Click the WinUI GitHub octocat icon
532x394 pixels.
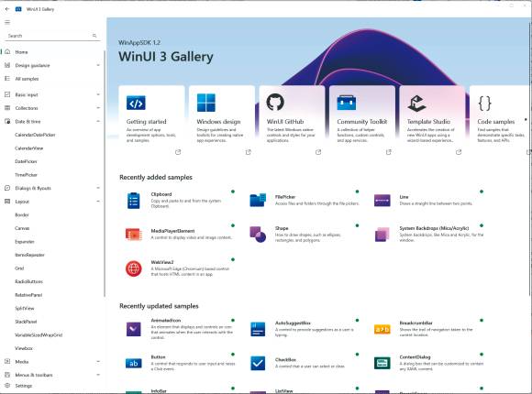click(x=275, y=102)
